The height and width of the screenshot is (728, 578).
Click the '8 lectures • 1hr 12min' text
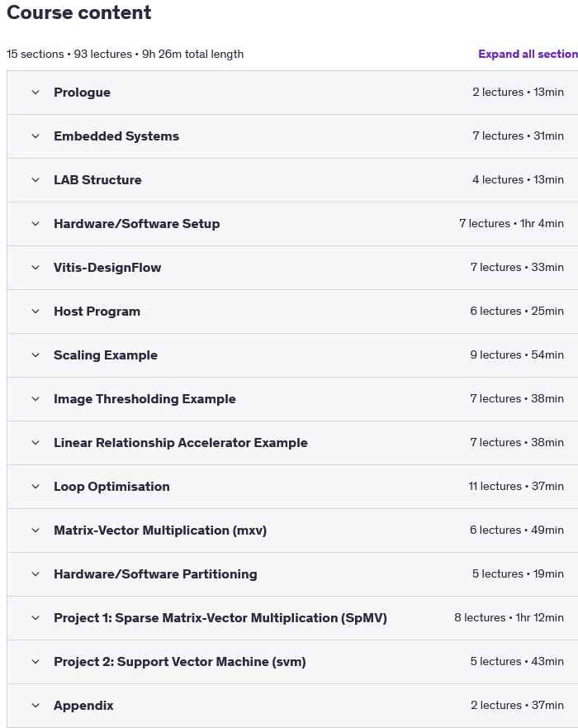pyautogui.click(x=509, y=617)
